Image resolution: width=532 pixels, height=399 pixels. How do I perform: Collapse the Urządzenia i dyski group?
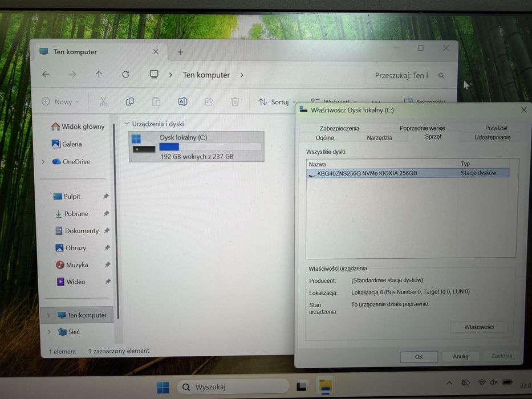tap(127, 124)
